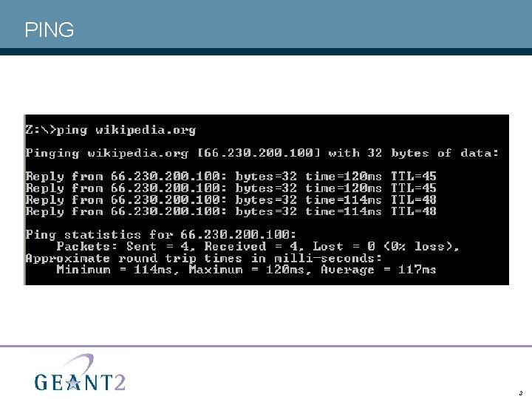This screenshot has height=399, width=532.
Task: Click 'with 32 bytes of data' text
Action: point(414,153)
